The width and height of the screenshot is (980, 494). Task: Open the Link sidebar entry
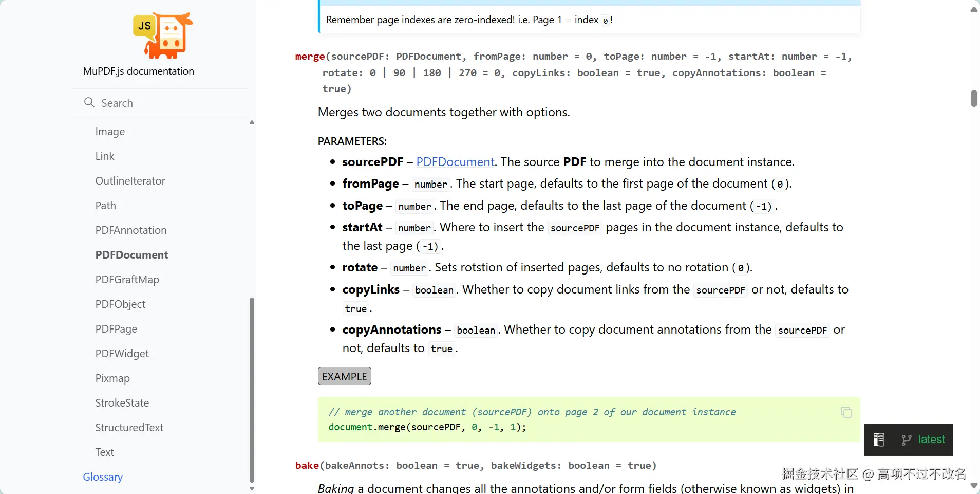pos(105,156)
